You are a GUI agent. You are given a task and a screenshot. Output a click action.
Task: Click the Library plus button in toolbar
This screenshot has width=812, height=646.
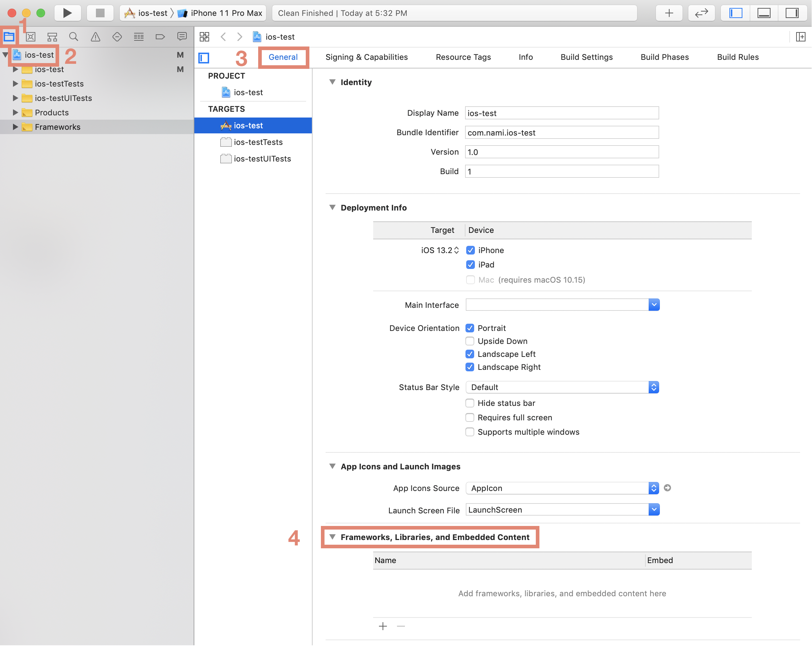tap(669, 13)
